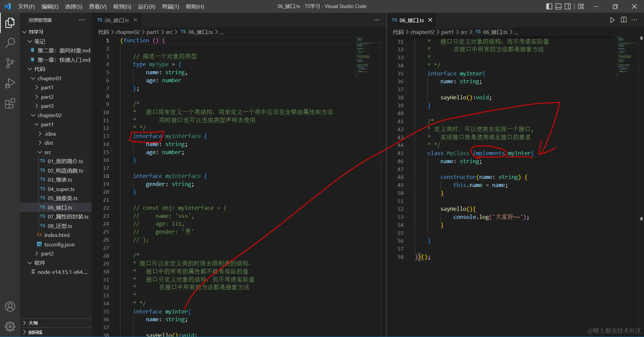Click the left editor minimap

point(368,55)
